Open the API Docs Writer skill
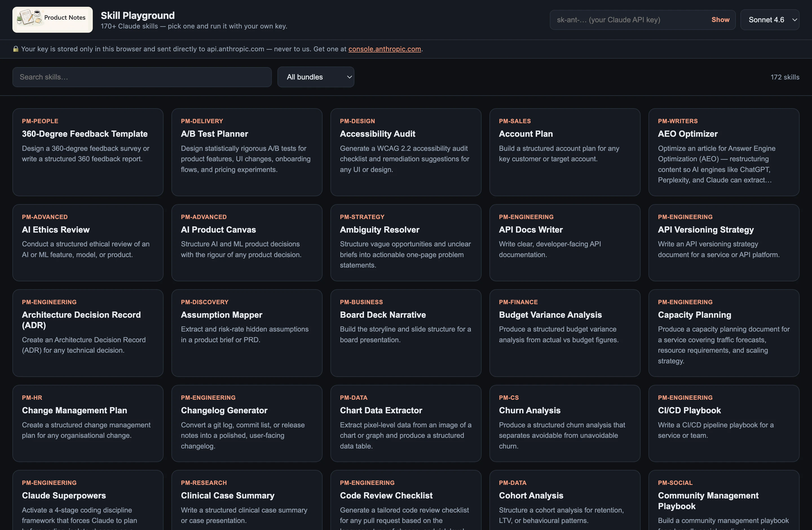Viewport: 812px width, 530px height. tap(565, 243)
